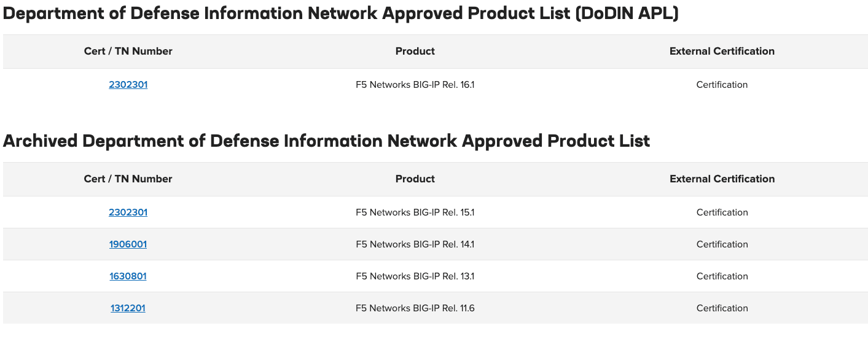
Task: Select the F5 Networks BIG-IP Rel. 14.1 product cell
Action: tap(415, 244)
